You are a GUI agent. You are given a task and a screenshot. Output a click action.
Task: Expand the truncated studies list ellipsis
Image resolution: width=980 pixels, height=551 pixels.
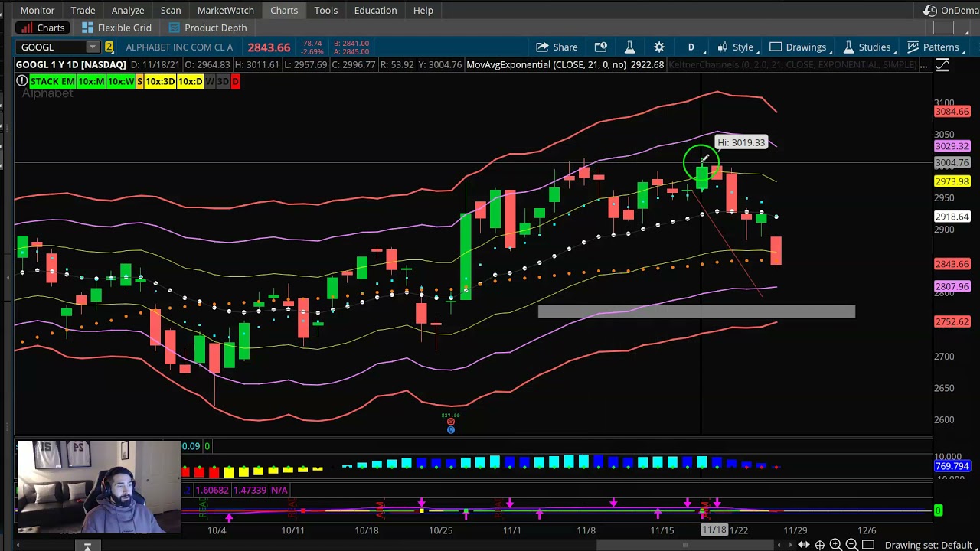coord(923,65)
